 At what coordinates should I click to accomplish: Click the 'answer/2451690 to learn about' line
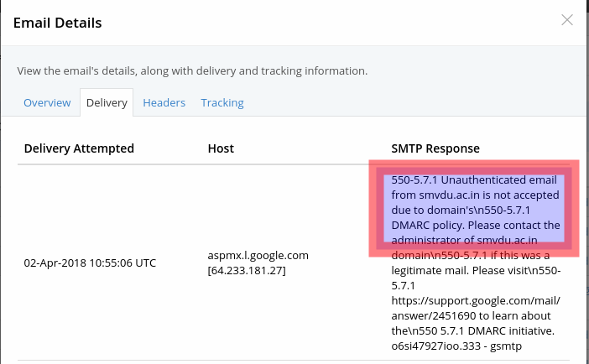tap(470, 315)
